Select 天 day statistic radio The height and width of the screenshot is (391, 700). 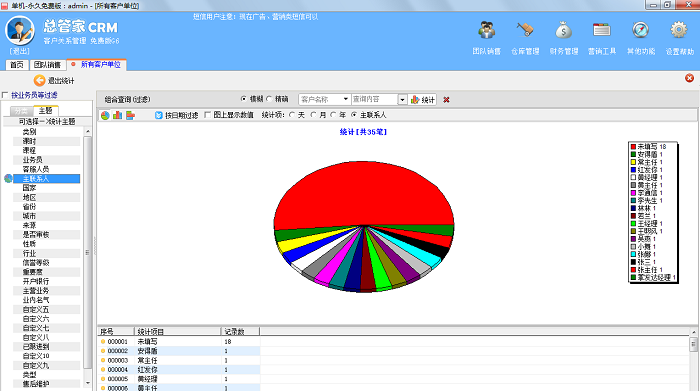click(292, 115)
